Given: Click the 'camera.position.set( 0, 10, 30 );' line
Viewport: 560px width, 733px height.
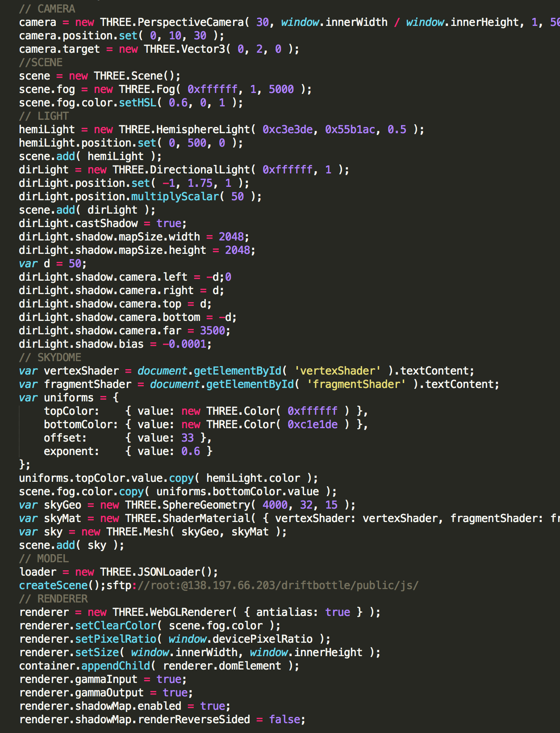Looking at the screenshot, I should point(121,35).
